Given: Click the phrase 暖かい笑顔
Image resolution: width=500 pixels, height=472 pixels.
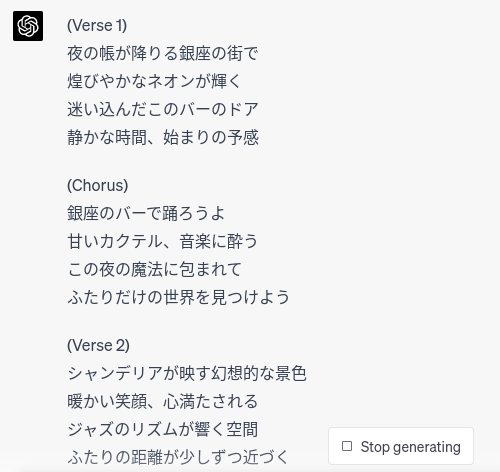Looking at the screenshot, I should tap(107, 401).
